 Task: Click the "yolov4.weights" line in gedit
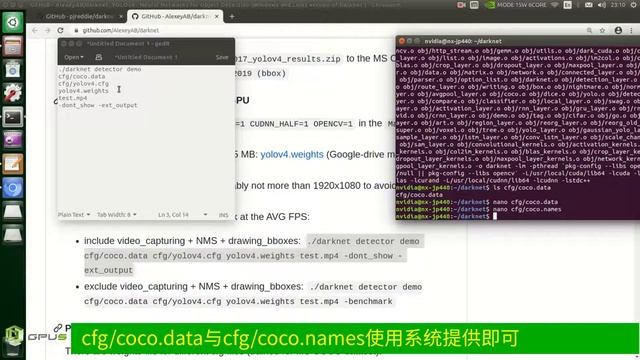tap(83, 91)
